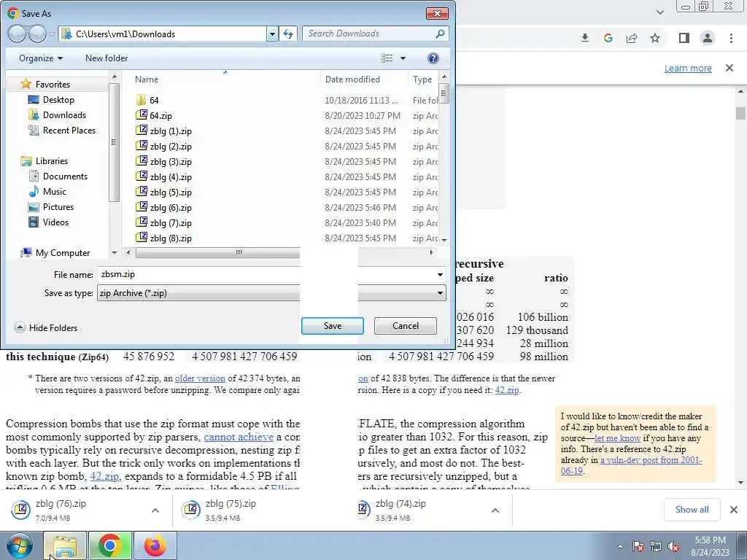Expand the Save as type dropdown

[440, 293]
